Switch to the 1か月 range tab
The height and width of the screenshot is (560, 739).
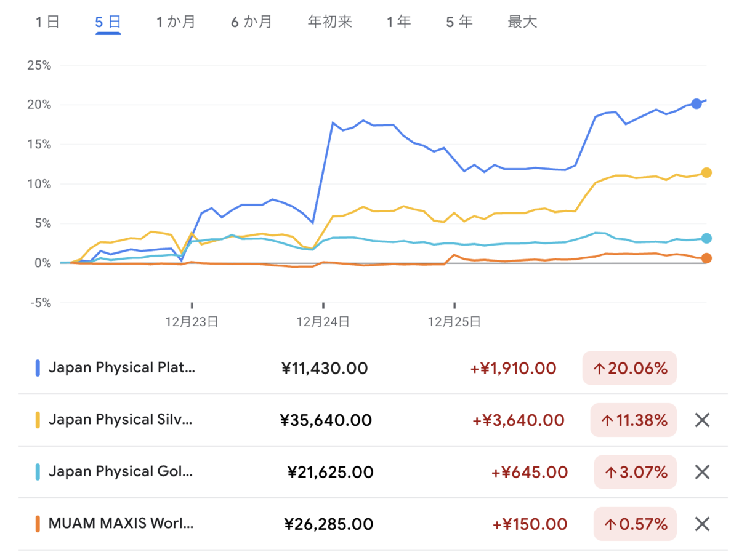click(x=176, y=22)
